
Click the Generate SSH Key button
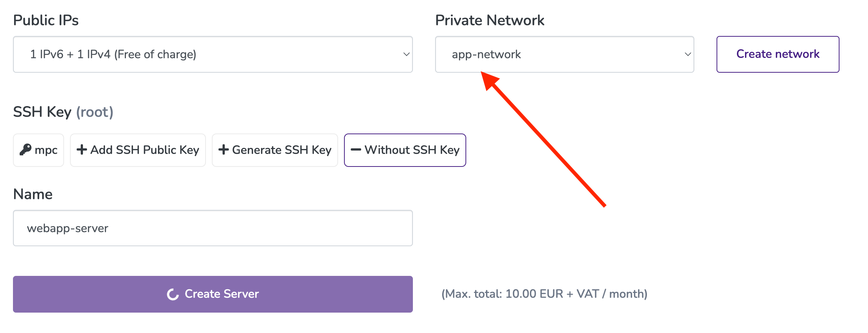click(x=274, y=150)
